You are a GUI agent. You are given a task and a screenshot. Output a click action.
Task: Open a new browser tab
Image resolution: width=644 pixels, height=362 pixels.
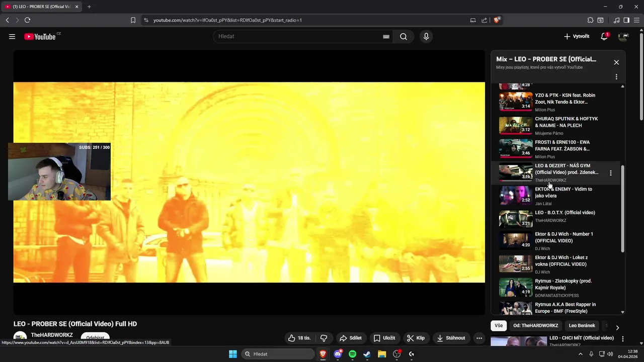tap(89, 7)
